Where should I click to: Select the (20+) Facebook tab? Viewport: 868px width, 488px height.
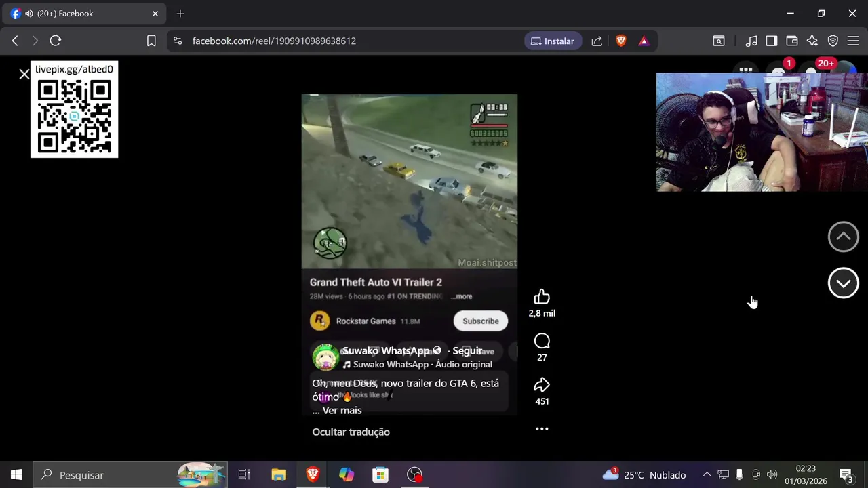pos(85,14)
